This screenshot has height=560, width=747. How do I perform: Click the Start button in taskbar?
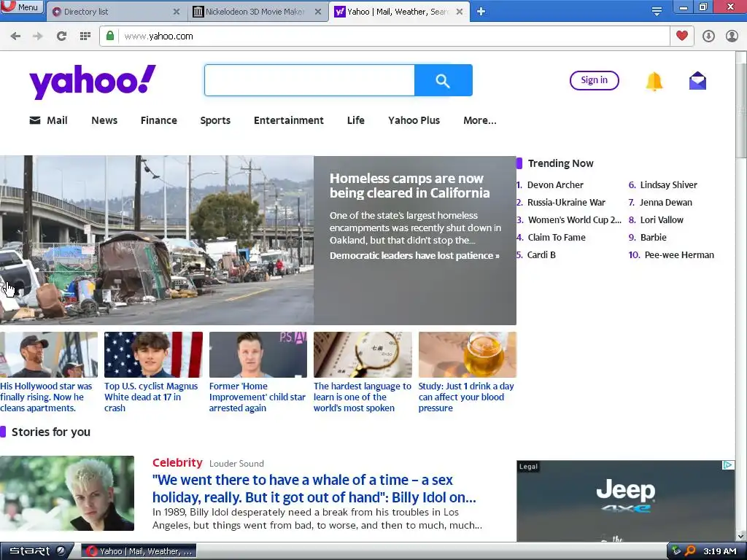click(x=36, y=551)
